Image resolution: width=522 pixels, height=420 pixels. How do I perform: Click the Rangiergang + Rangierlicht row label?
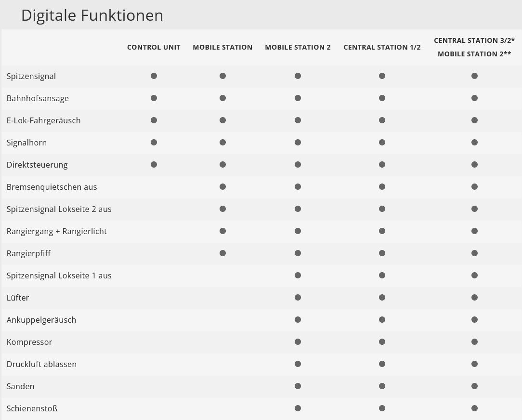click(57, 231)
